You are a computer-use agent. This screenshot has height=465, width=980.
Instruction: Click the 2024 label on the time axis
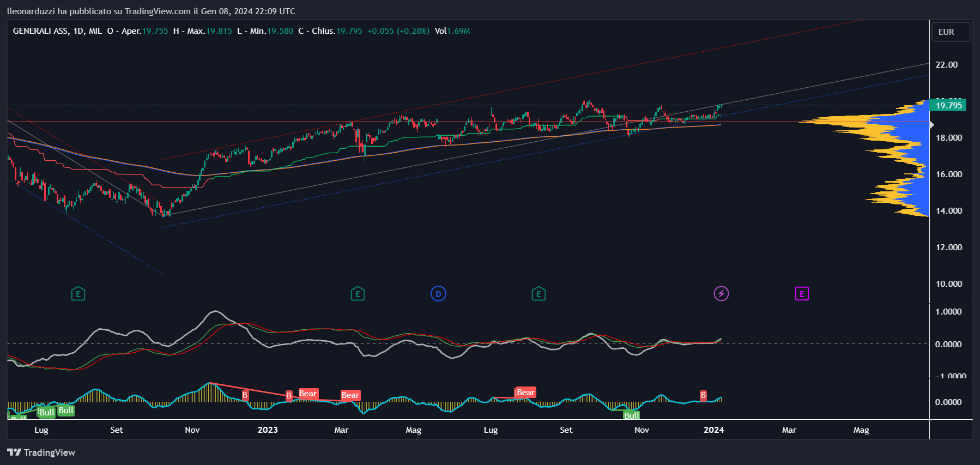(714, 430)
